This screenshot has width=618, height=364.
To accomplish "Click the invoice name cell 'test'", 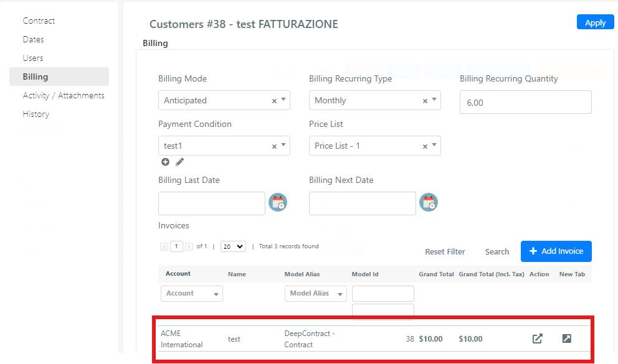I will pos(234,339).
